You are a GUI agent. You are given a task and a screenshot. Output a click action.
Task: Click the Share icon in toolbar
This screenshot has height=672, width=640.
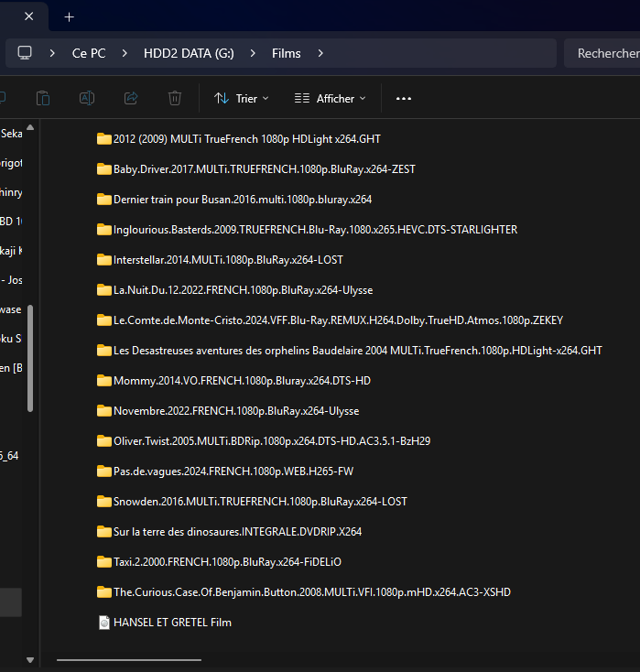coord(131,99)
